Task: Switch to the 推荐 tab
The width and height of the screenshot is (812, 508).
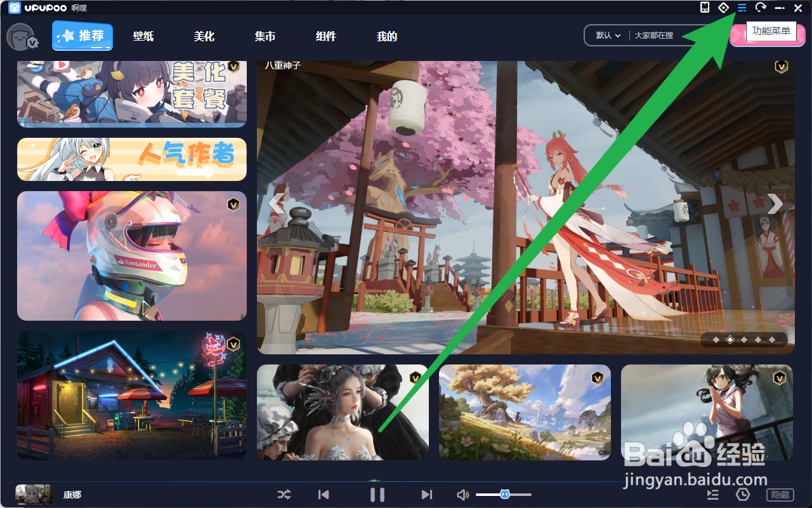Action: 82,36
